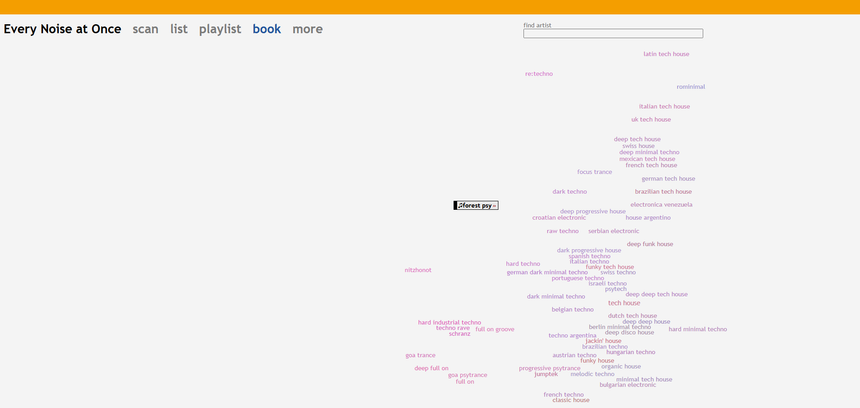This screenshot has height=408, width=860.
Task: Click the schranz genre label
Action: (459, 334)
